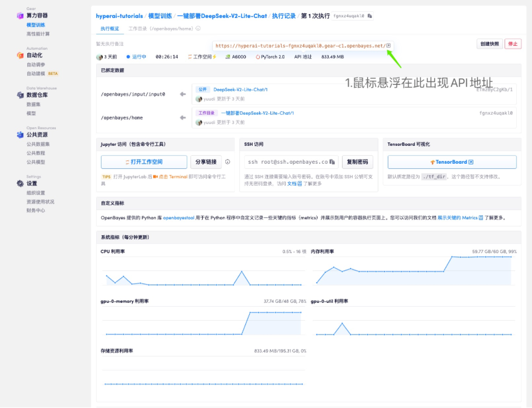Image resolution: width=532 pixels, height=408 pixels.
Task: Click the openbayestool link
Action: tap(178, 217)
